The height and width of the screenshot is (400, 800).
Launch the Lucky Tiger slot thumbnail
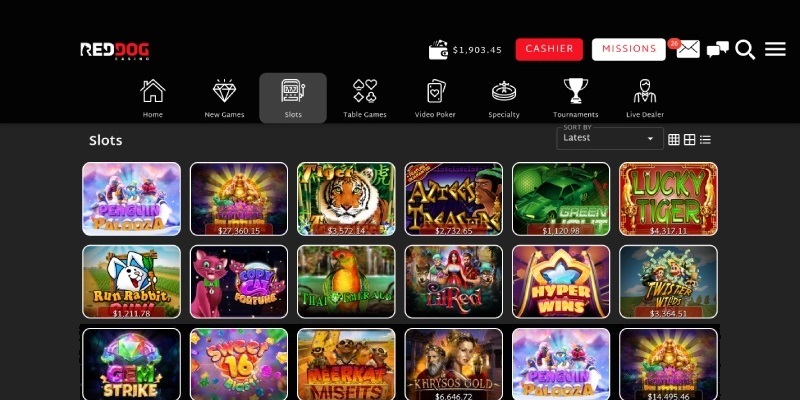tap(668, 199)
